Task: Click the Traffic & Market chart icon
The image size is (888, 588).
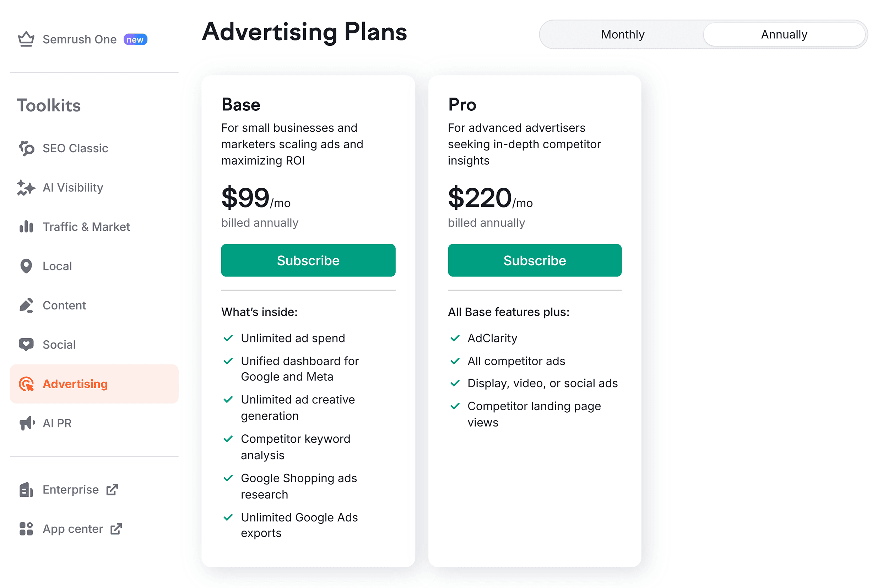Action: click(x=26, y=226)
